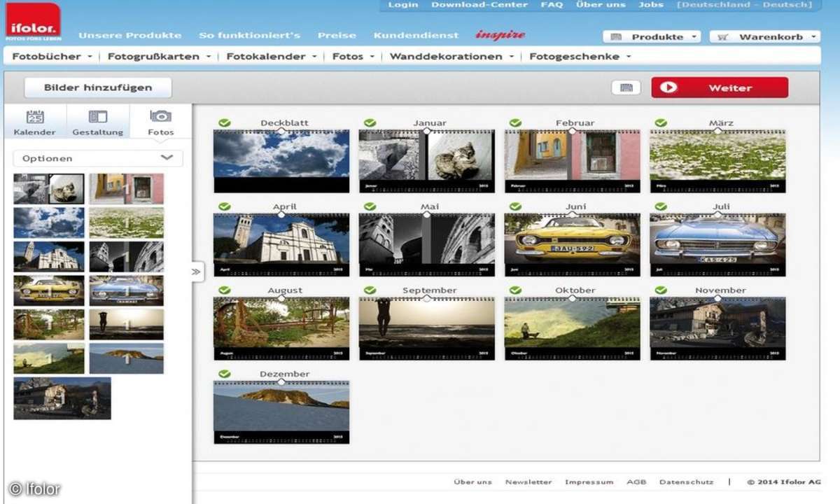Change language Deutschland - Deutsch
840x504 pixels.
point(745,5)
